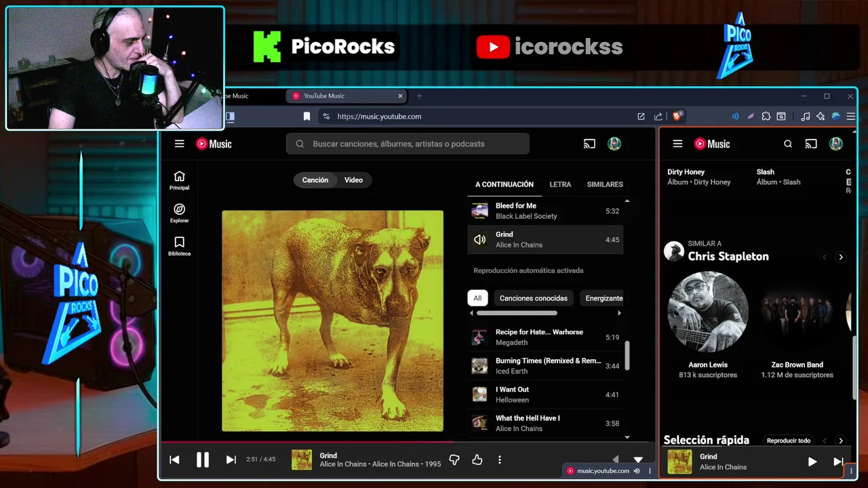Screen dimensions: 868x488
Task: Select Burning Times by Iced Earth
Action: [545, 366]
